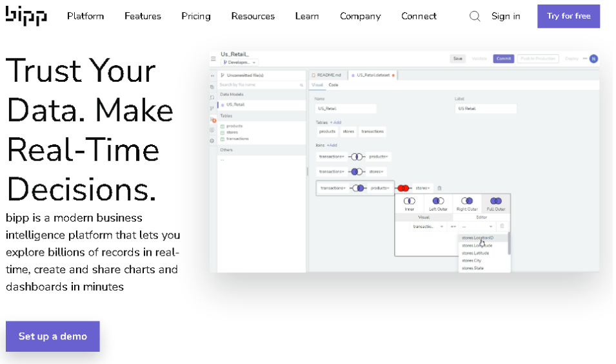
Task: Click right-outer join icon in boxed row
Action: [x=358, y=188]
